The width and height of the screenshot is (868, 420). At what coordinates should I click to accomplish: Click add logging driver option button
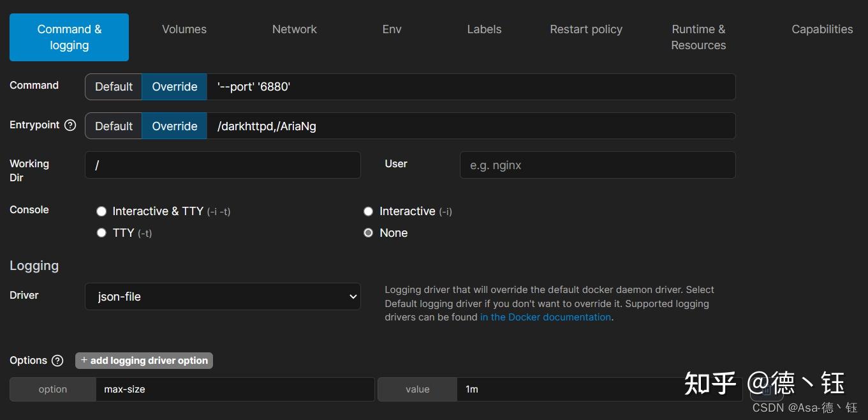(144, 361)
